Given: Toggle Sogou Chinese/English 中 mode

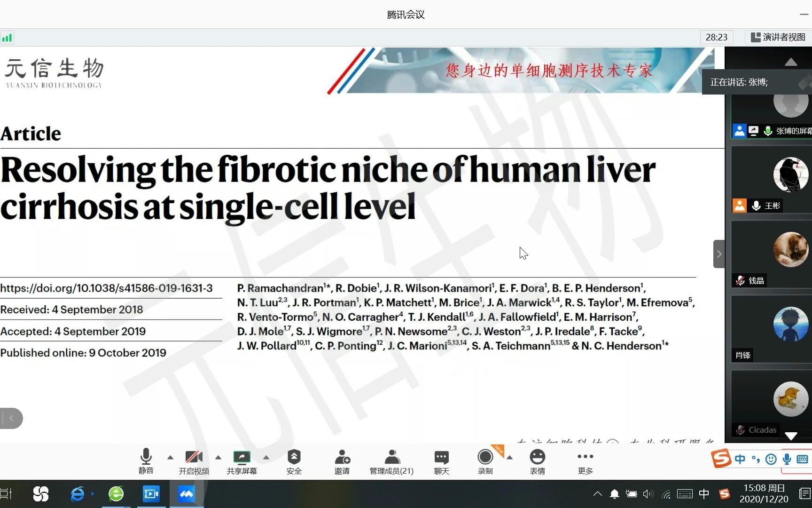Looking at the screenshot, I should [740, 459].
